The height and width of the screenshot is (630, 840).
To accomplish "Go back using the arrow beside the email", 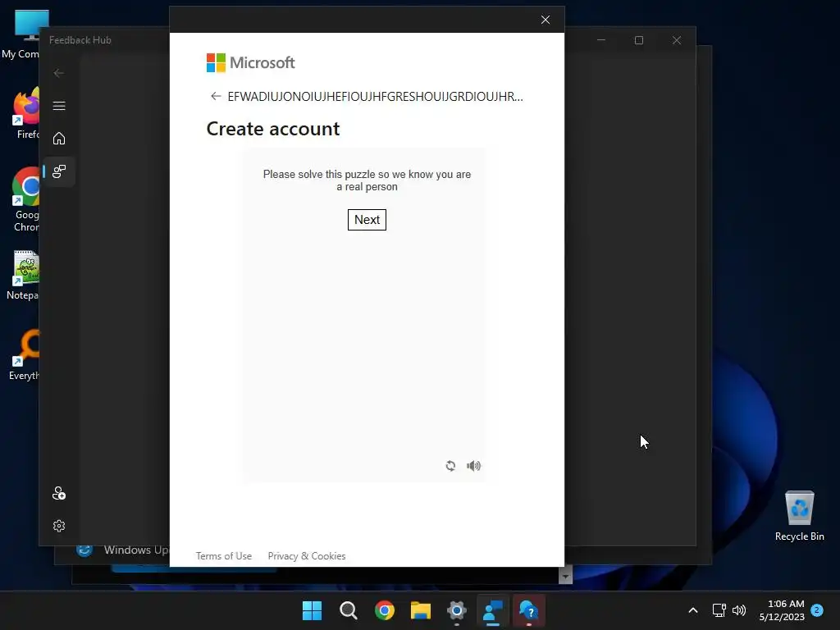I will (x=216, y=97).
